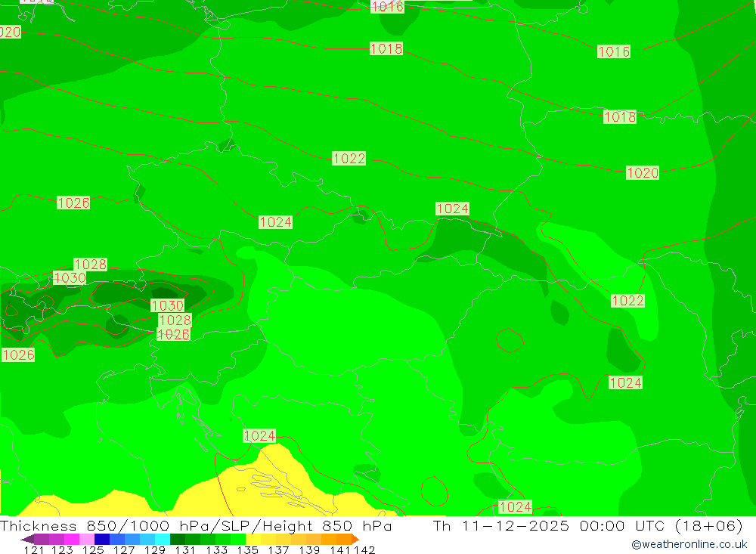
Task: Click the legend value 142
Action: click(364, 549)
